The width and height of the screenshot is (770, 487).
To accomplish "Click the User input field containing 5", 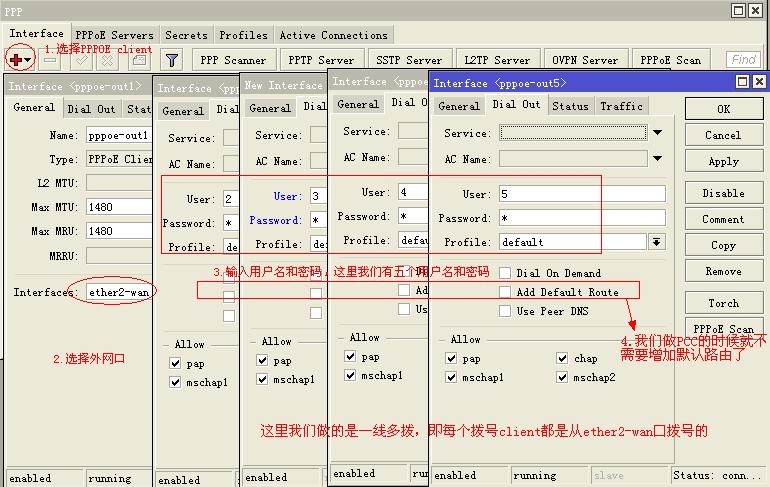I will (x=582, y=194).
